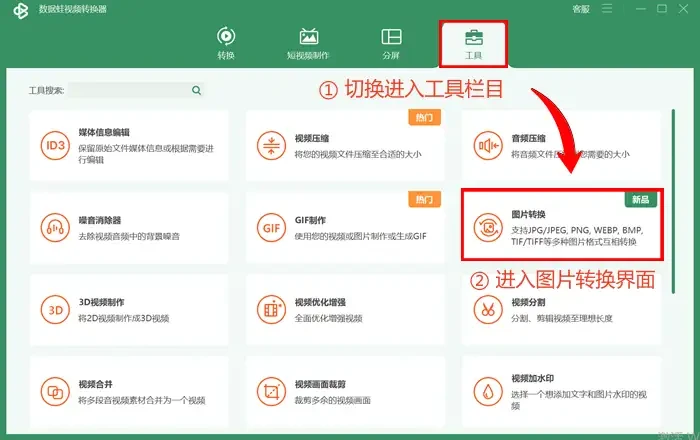This screenshot has width=700, height=440.
Task: Open the hamburger menu in title bar
Action: (x=607, y=8)
